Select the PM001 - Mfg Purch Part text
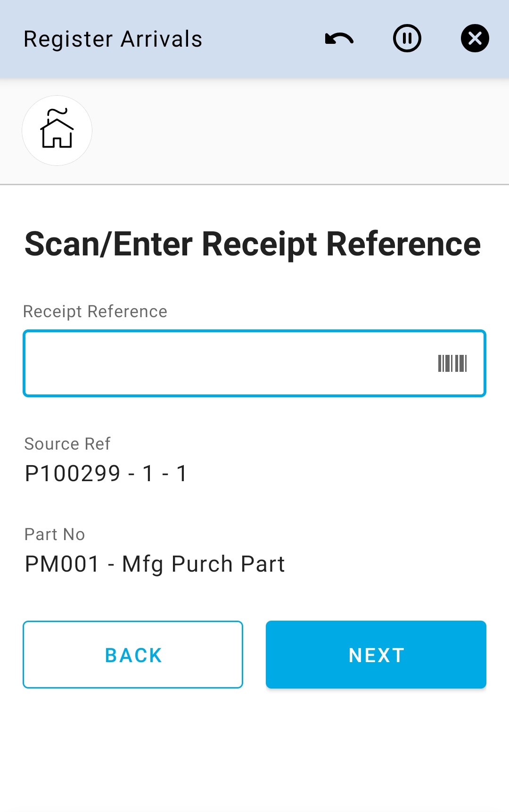Image resolution: width=509 pixels, height=812 pixels. (x=155, y=564)
